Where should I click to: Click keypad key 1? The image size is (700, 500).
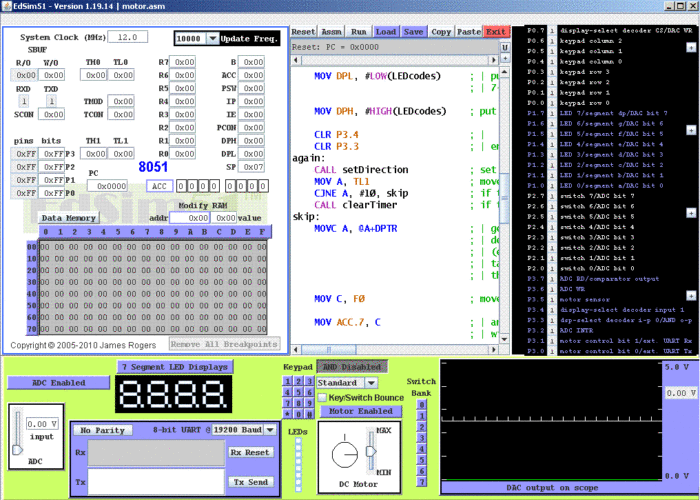point(288,381)
